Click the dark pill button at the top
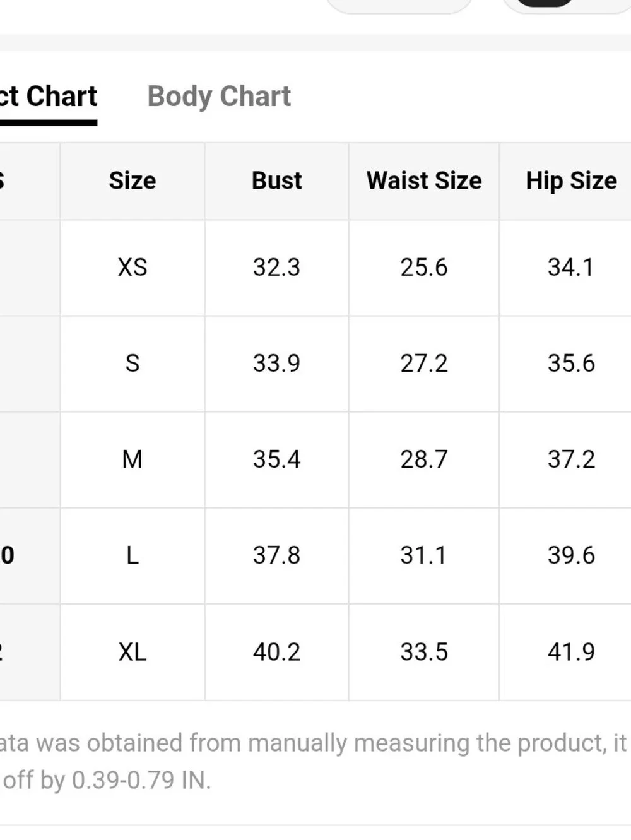The width and height of the screenshot is (631, 840). pyautogui.click(x=545, y=3)
